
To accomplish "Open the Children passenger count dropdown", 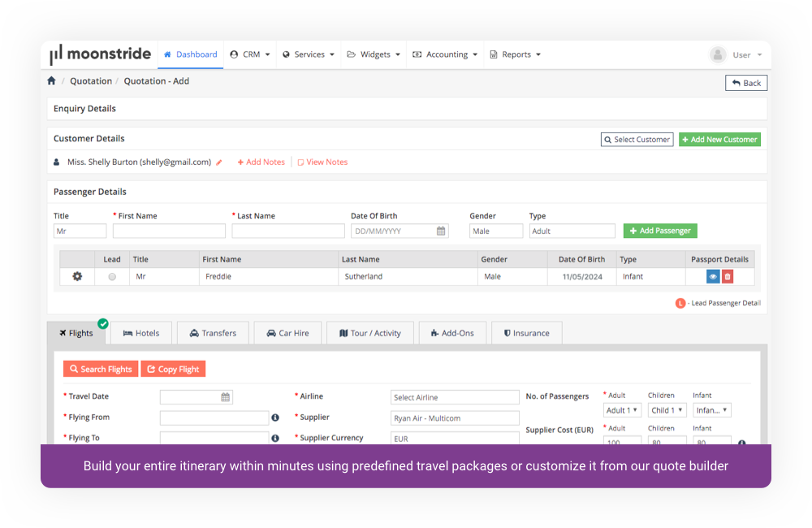I will click(667, 410).
